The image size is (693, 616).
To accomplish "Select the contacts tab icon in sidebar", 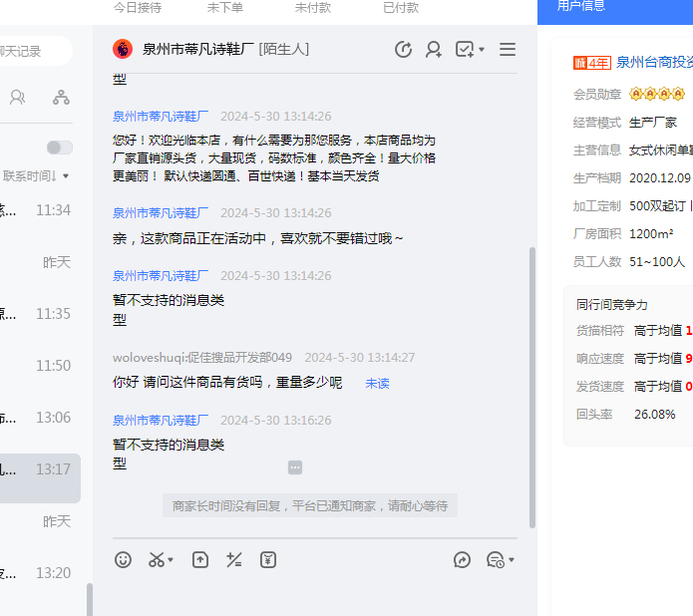I will pyautogui.click(x=17, y=97).
